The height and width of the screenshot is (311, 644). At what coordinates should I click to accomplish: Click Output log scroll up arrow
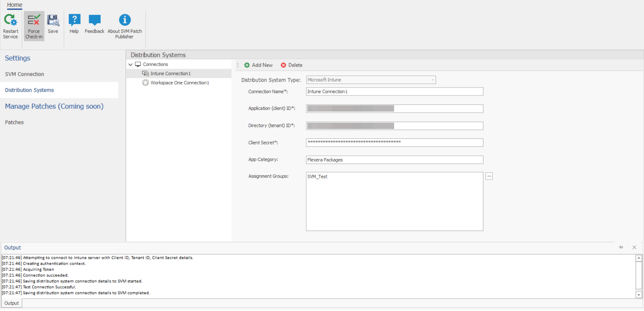(639, 258)
